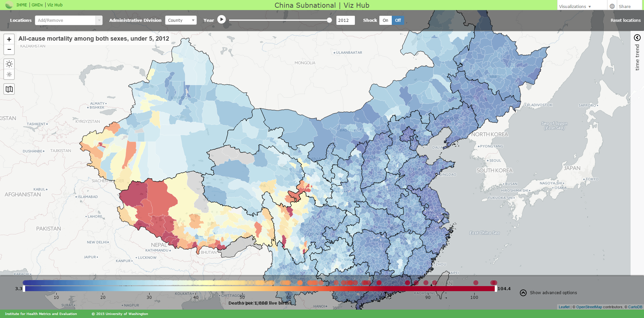Expand the time trend panel arrow
The image size is (644, 318).
tap(637, 38)
